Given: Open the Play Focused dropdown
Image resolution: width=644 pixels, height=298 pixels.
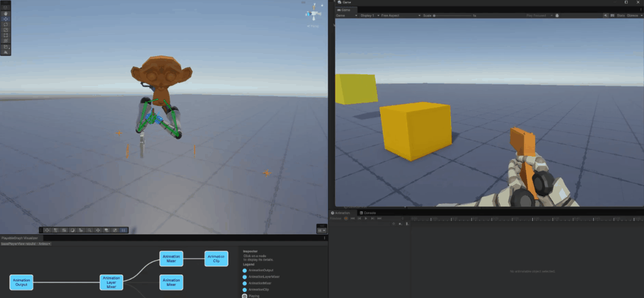Looking at the screenshot, I should coord(540,16).
